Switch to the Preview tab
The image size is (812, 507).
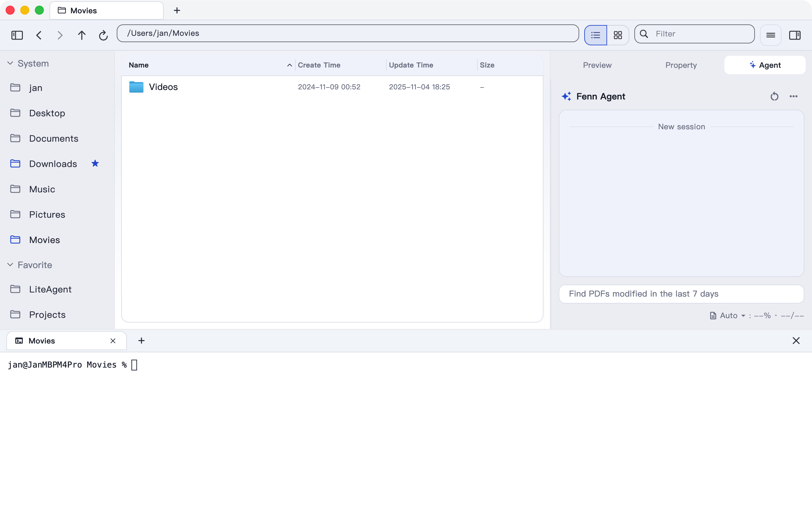[x=597, y=65]
